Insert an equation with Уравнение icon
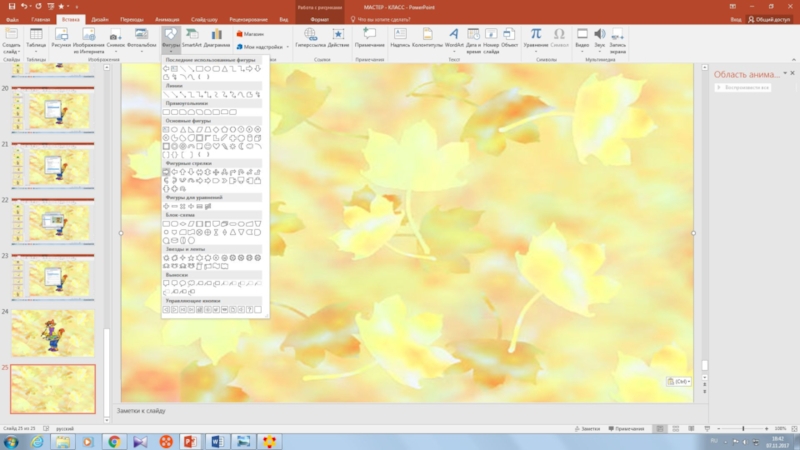The image size is (800, 450). tap(536, 38)
